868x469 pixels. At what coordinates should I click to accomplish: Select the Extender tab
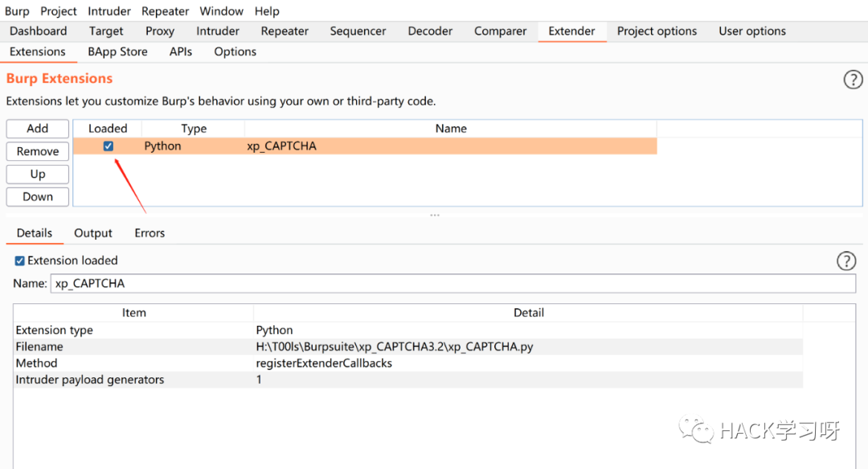(x=572, y=31)
